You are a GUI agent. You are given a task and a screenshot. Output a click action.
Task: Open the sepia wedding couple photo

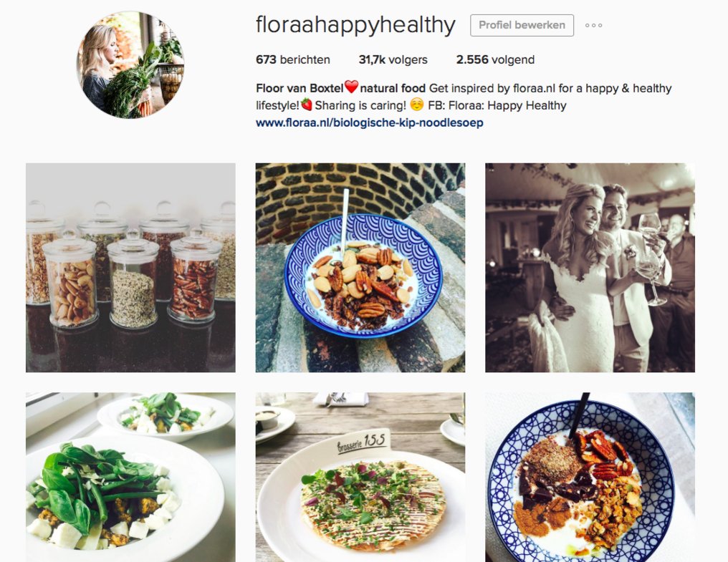[590, 268]
